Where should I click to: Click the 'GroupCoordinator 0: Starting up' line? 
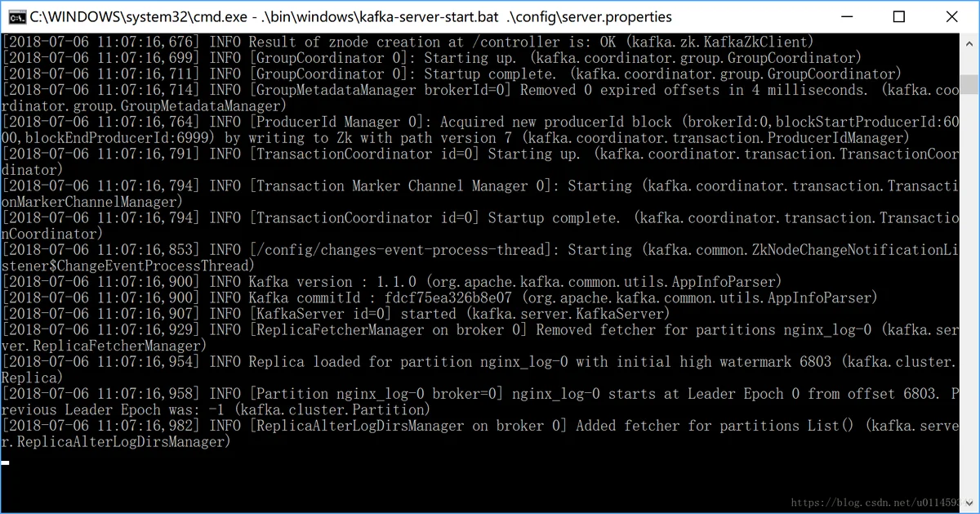pos(431,58)
